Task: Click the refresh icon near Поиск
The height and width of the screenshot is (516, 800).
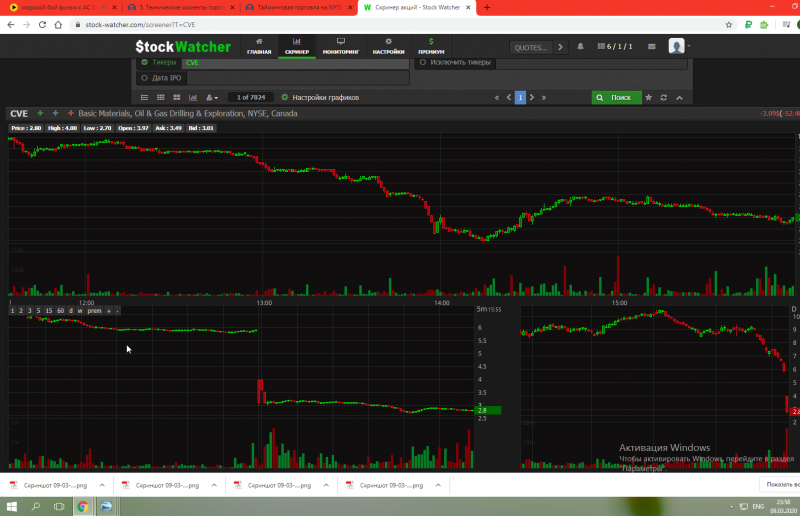Action: (664, 97)
